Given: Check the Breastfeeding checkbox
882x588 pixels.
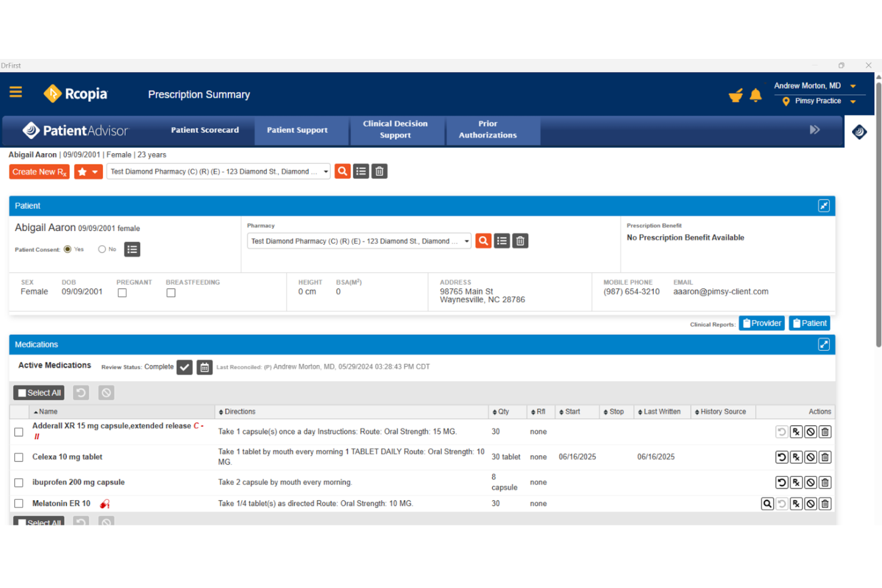Looking at the screenshot, I should click(x=171, y=293).
